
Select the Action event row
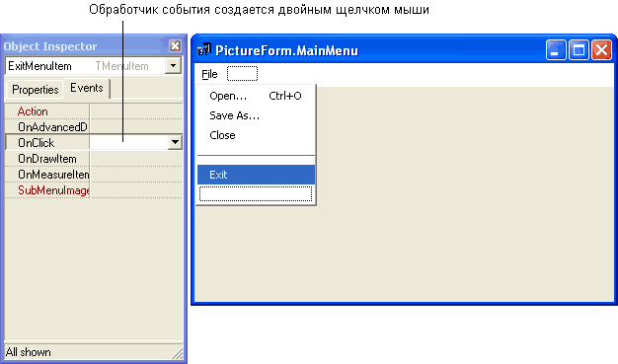pos(94,111)
